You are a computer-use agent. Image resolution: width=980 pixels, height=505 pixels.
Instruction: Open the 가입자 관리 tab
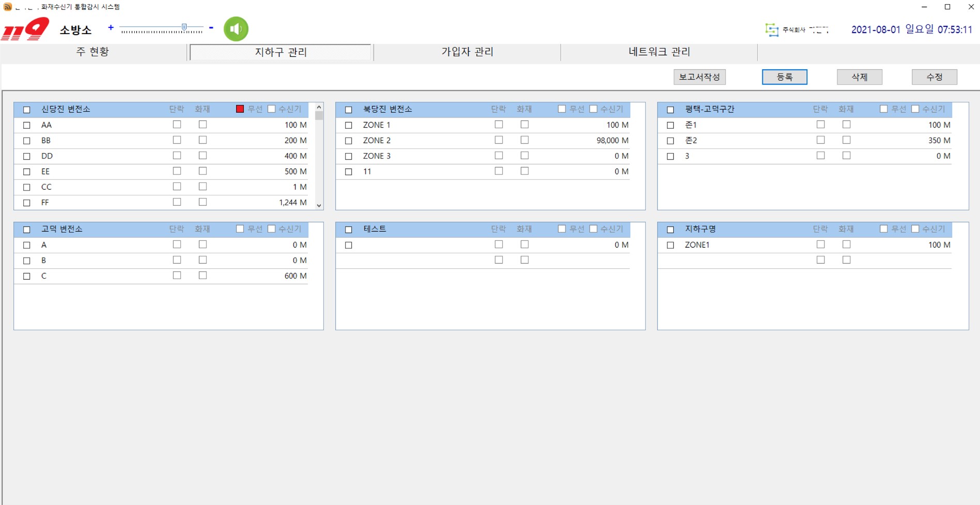[x=467, y=52]
